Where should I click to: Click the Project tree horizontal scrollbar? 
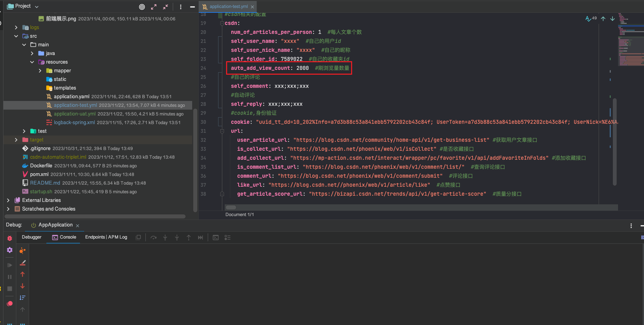pos(95,216)
